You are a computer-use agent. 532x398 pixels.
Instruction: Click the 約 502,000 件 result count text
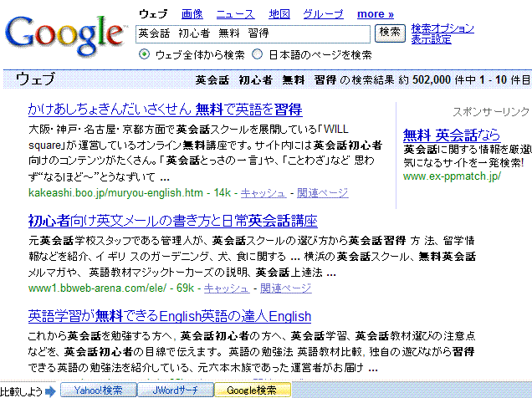[x=437, y=80]
